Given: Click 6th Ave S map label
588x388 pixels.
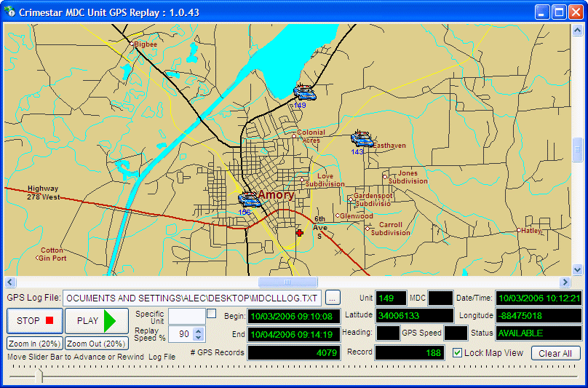Looking at the screenshot, I should [x=319, y=227].
